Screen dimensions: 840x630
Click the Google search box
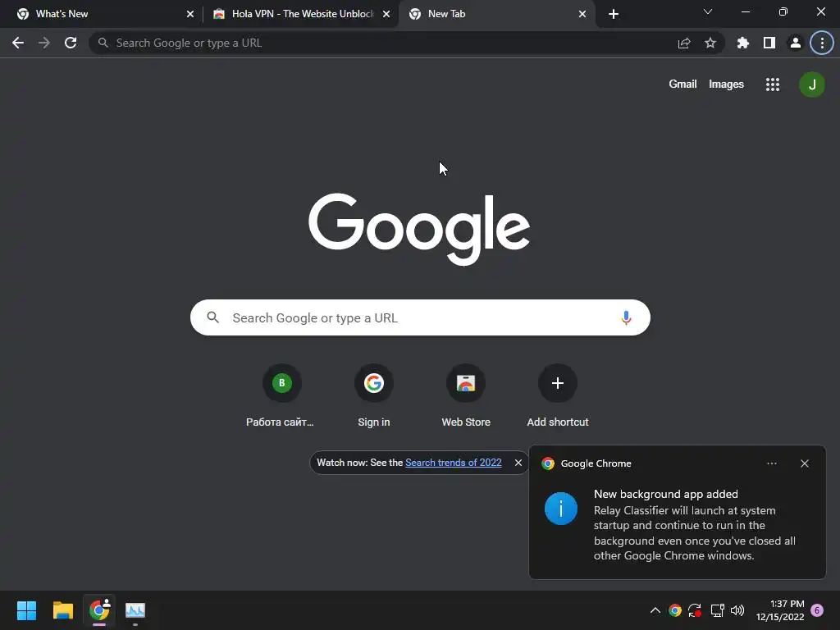point(420,317)
